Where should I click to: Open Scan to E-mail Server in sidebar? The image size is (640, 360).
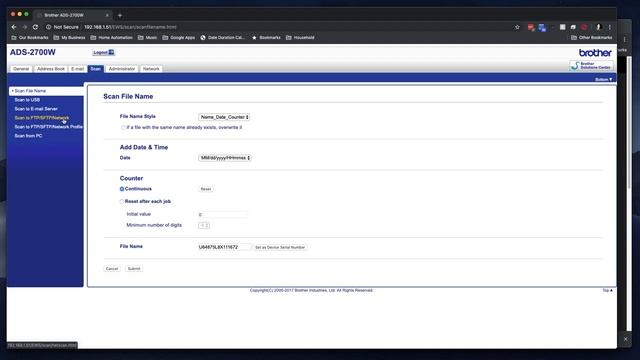pyautogui.click(x=36, y=109)
